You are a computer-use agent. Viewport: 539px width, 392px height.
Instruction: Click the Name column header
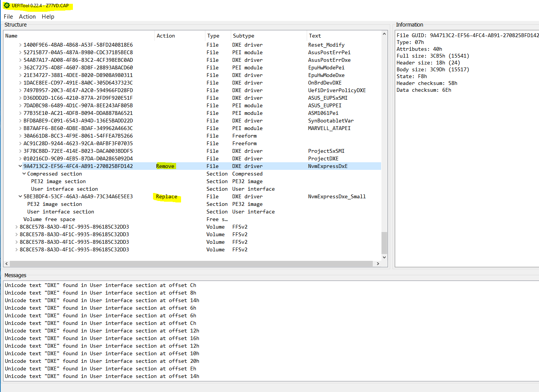79,36
